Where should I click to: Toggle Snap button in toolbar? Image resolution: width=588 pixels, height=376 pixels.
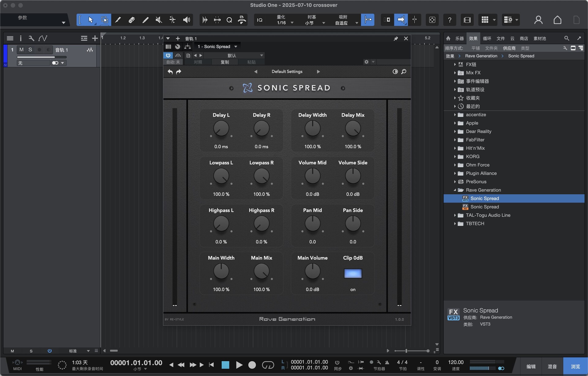[x=367, y=20]
